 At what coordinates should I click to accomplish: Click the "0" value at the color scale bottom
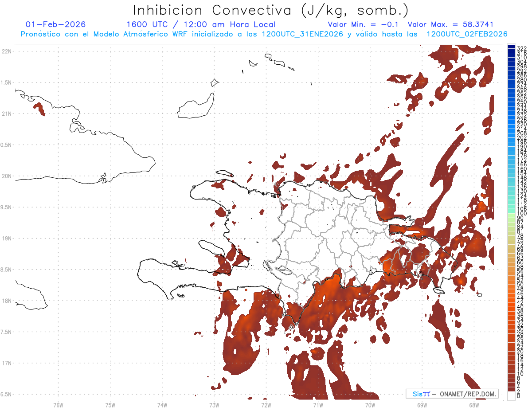coord(519,395)
